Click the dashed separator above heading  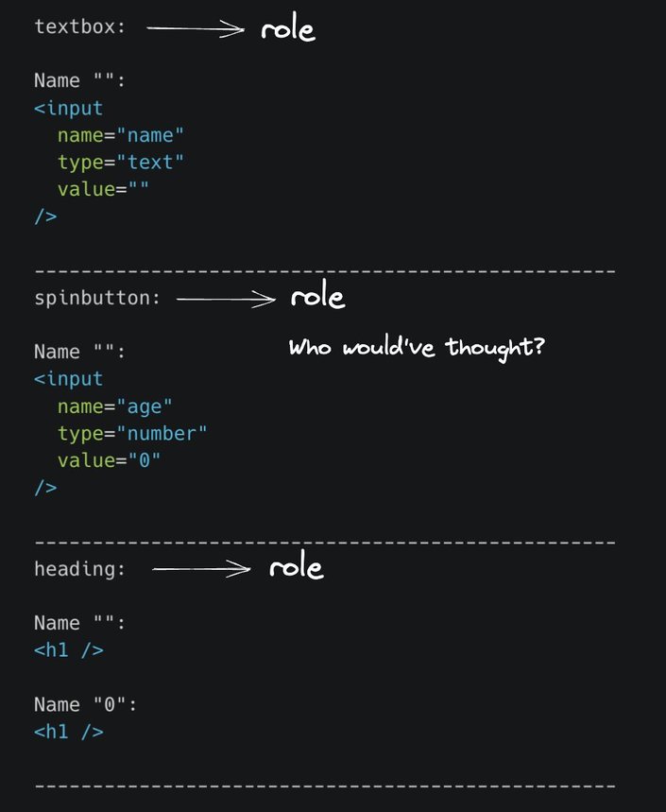coord(325,543)
